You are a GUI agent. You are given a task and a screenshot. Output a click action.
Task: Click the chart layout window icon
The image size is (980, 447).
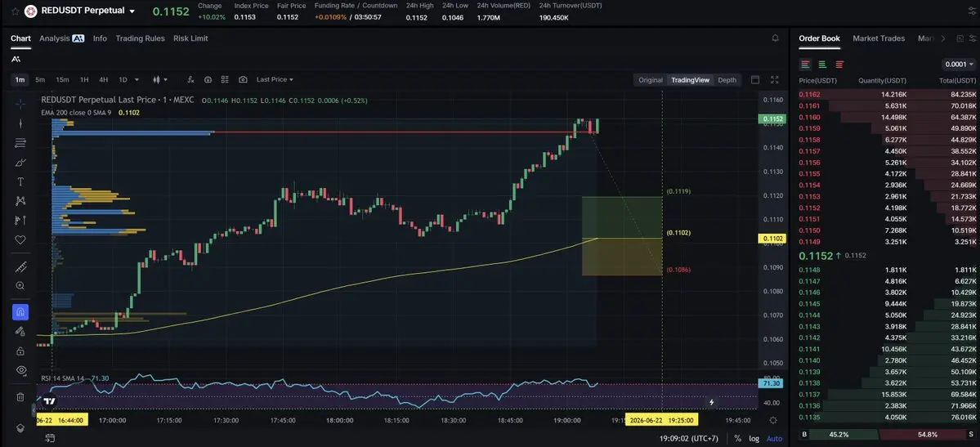(x=755, y=79)
